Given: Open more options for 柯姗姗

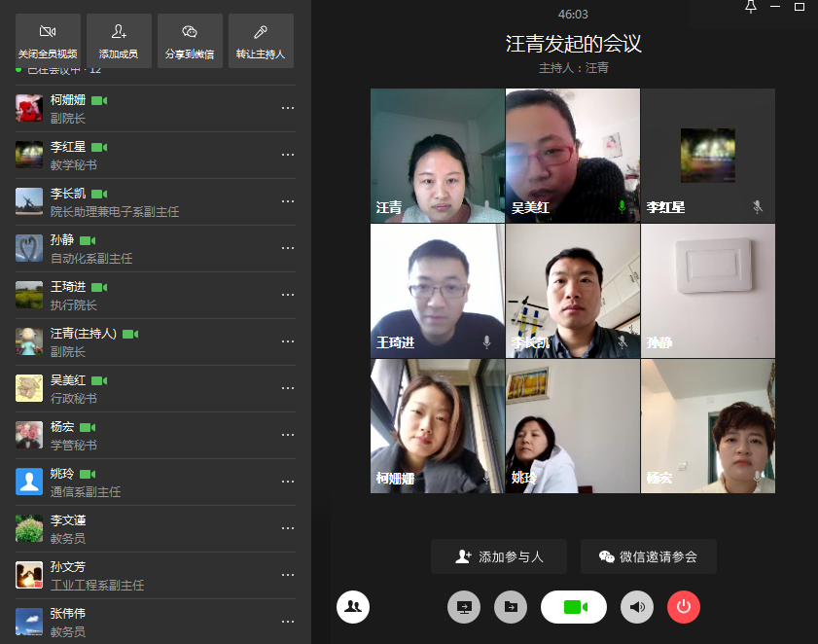Looking at the screenshot, I should (288, 108).
